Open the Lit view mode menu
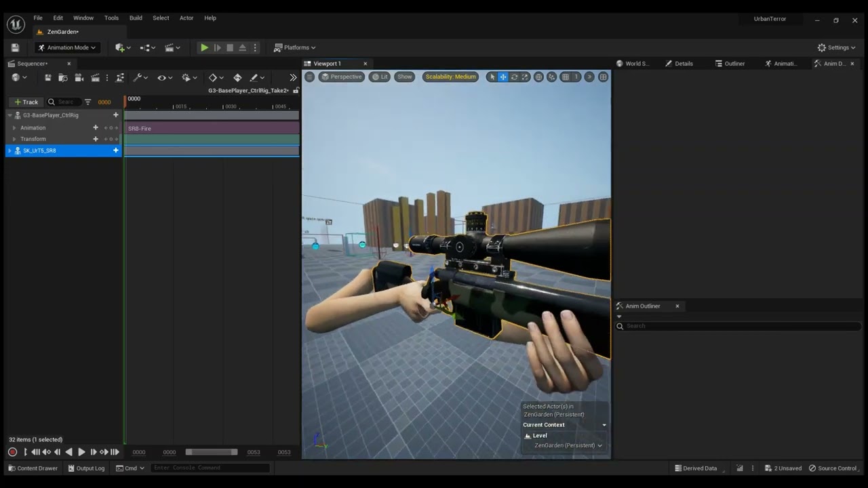The height and width of the screenshot is (488, 868). tap(380, 77)
